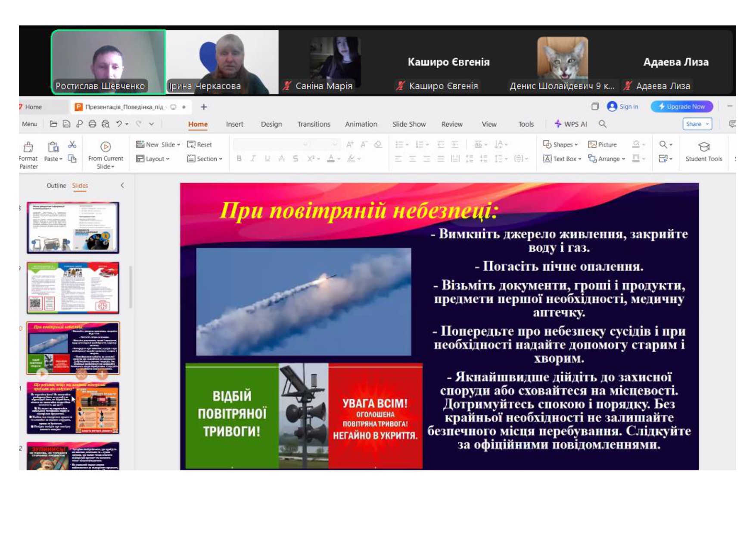Open the Slide Show tab
The height and width of the screenshot is (535, 756).
coord(409,124)
